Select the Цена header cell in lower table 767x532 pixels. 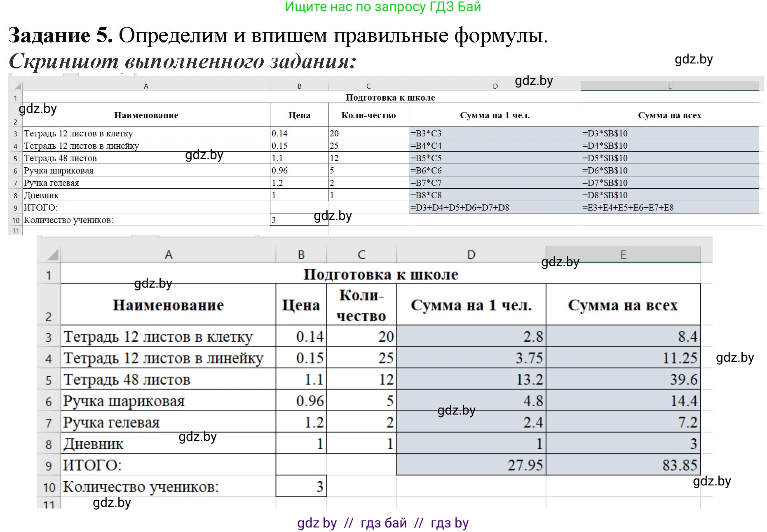pos(300,305)
